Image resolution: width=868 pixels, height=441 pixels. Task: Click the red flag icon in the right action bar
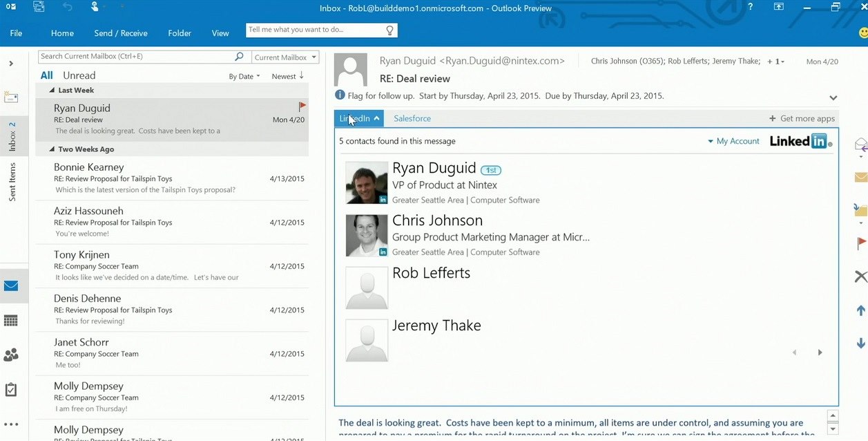coord(861,243)
